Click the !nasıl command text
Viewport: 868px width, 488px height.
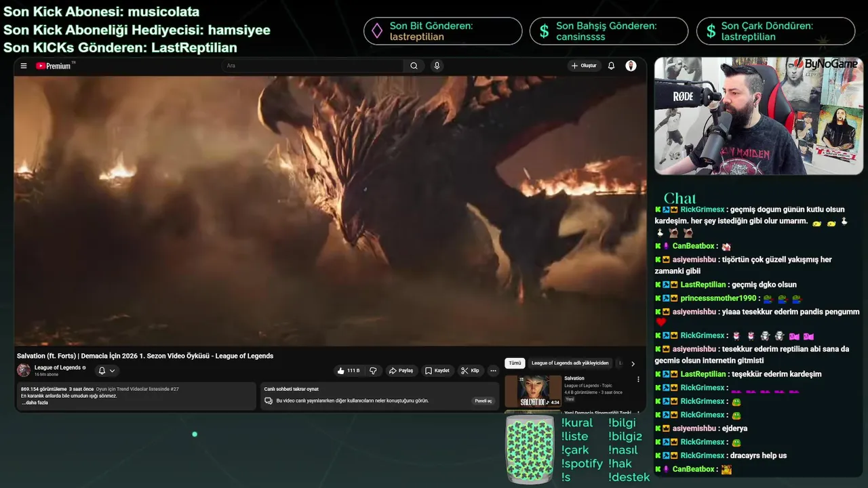click(624, 450)
